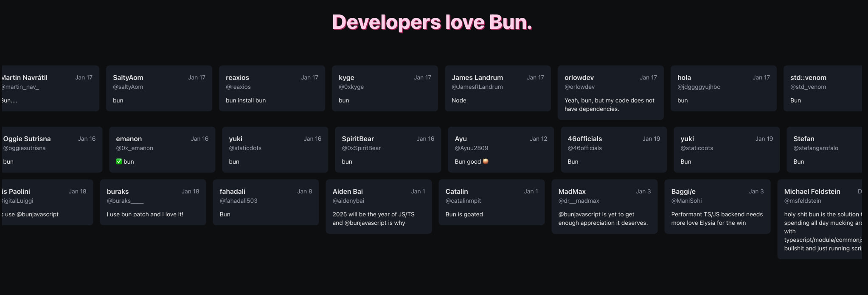Click the Jan 3 date on MadMax's card
Screen dimensions: 868x295
point(643,191)
